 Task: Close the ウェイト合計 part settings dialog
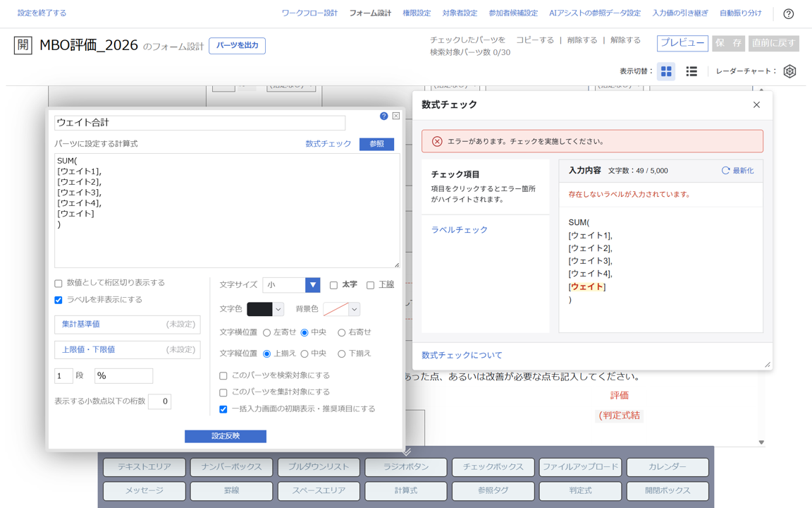396,116
